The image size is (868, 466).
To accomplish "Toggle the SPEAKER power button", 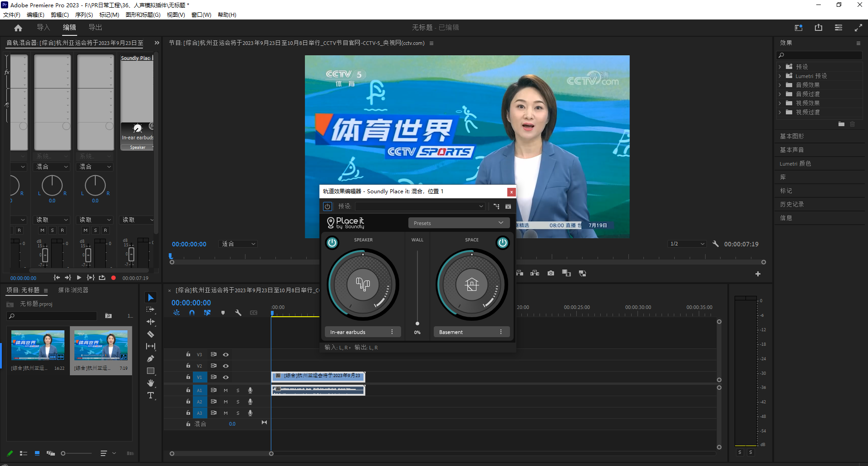I will click(x=332, y=243).
